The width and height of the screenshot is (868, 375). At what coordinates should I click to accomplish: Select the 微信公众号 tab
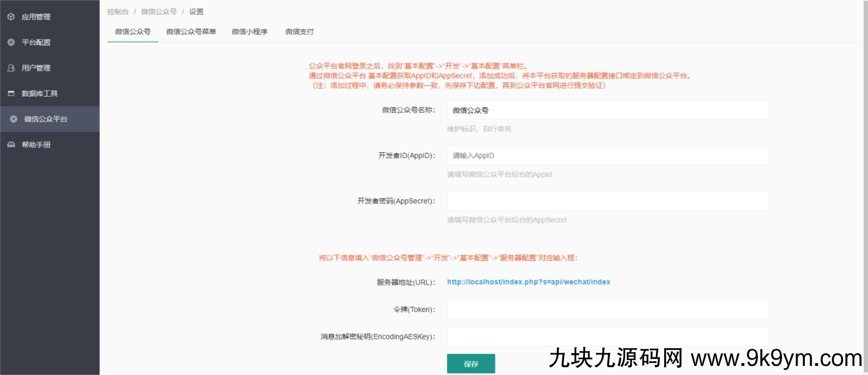point(132,32)
